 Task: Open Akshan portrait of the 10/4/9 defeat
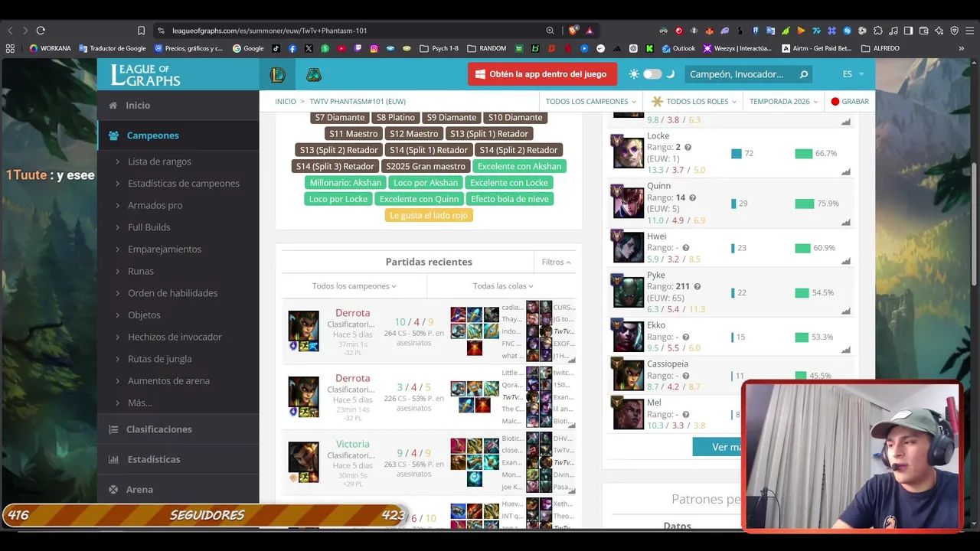pyautogui.click(x=303, y=325)
